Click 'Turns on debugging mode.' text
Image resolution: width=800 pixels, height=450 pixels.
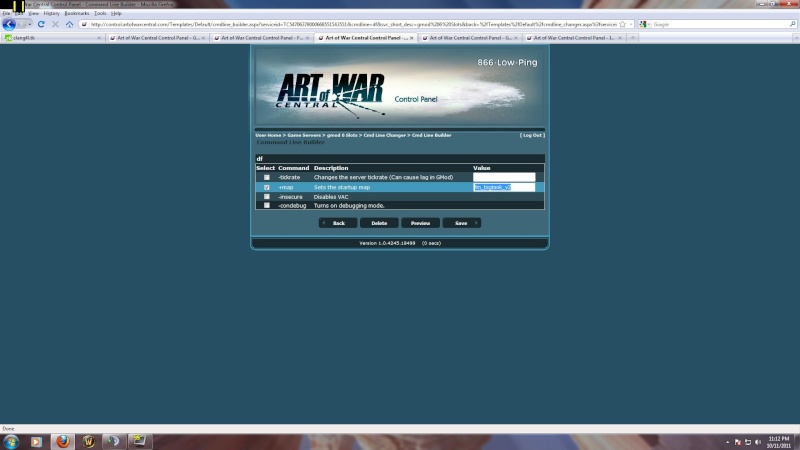pyautogui.click(x=349, y=206)
